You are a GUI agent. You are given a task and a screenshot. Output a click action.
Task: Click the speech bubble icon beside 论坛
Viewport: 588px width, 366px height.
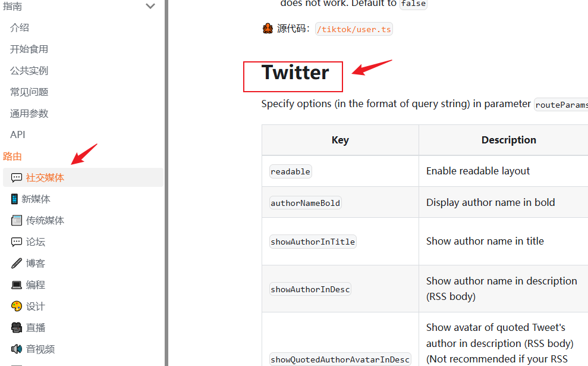coord(17,242)
